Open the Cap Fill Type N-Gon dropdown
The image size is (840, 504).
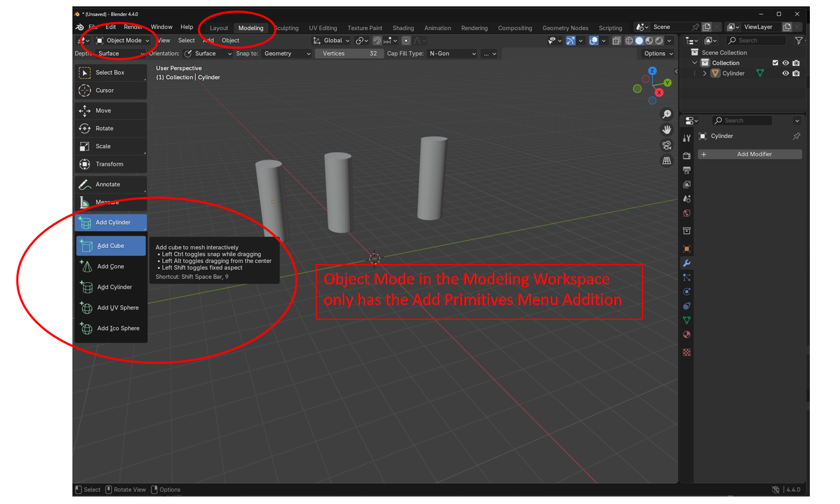tap(452, 54)
